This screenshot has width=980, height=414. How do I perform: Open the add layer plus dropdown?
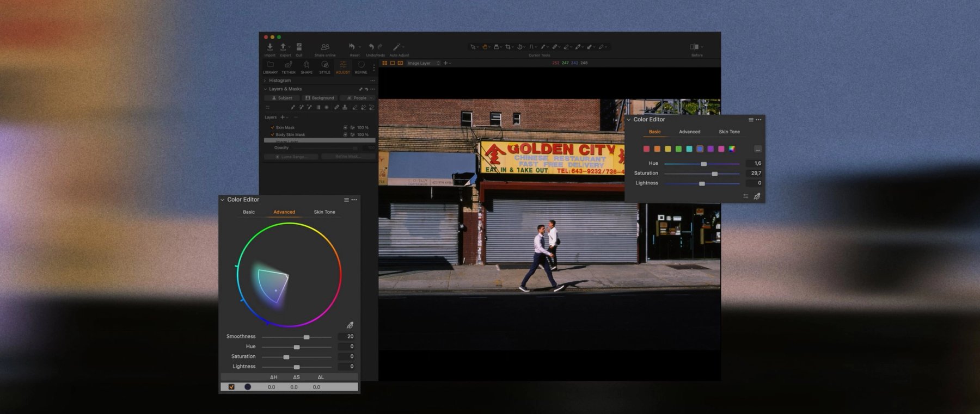pos(285,117)
